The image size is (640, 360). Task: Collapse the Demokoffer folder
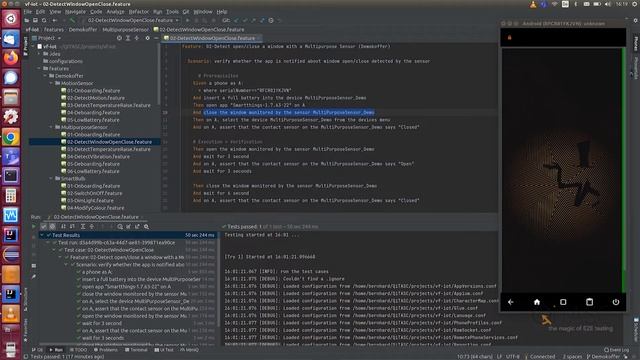46,76
